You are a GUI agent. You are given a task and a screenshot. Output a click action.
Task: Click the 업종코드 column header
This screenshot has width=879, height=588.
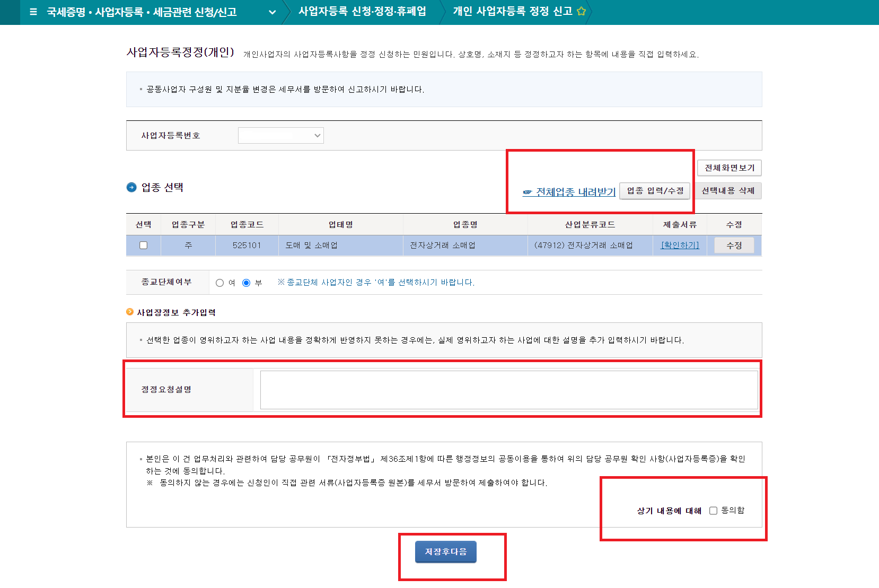tap(247, 224)
